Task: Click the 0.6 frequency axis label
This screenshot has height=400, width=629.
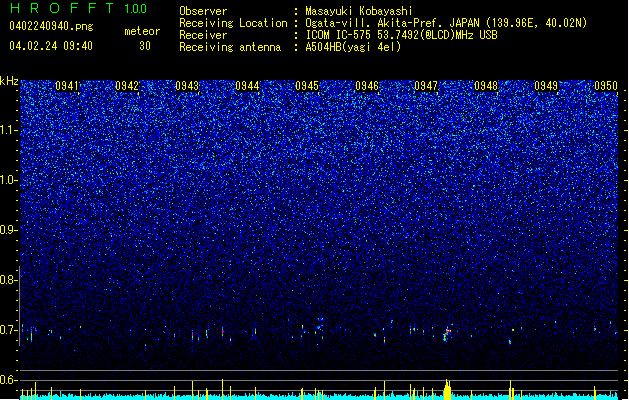Action: point(9,380)
